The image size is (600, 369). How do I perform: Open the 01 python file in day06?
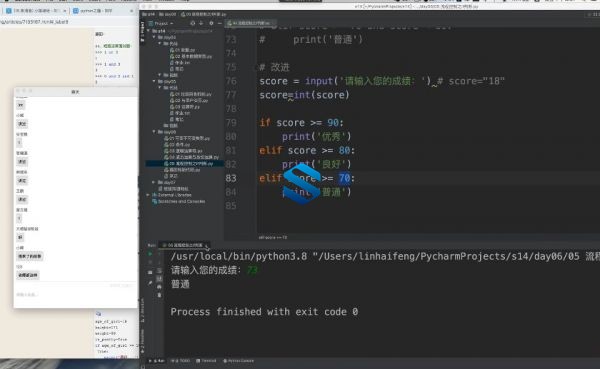click(x=187, y=138)
